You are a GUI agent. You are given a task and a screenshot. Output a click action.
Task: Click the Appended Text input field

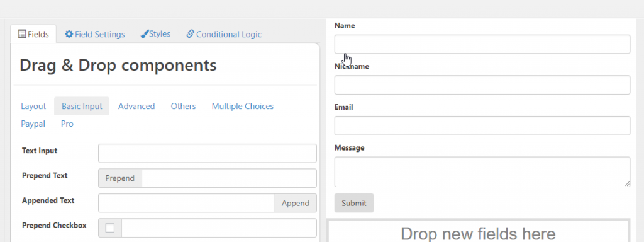pyautogui.click(x=186, y=203)
